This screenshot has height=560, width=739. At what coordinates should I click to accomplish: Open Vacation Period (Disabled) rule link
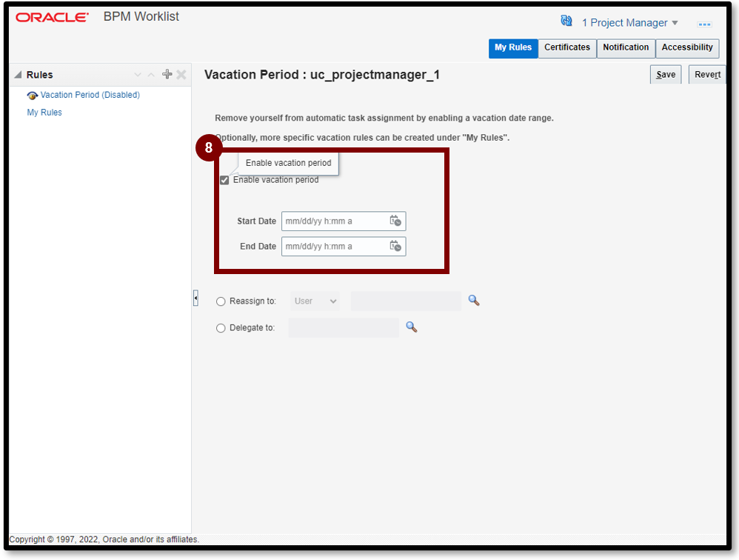coord(90,95)
